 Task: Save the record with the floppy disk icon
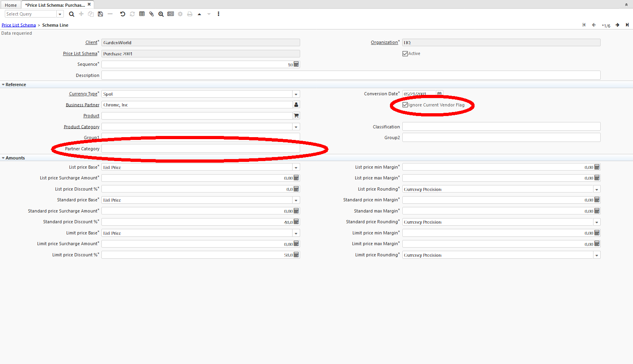101,14
